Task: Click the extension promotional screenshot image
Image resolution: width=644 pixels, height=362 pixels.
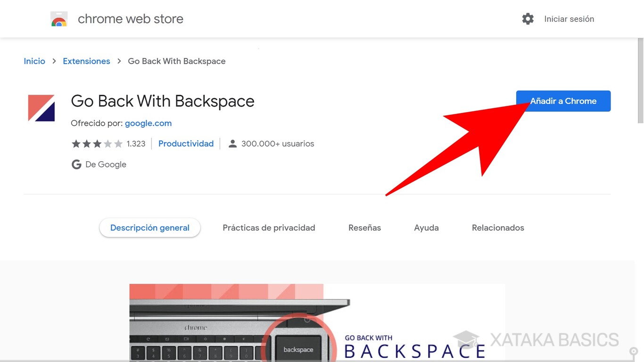Action: [x=317, y=322]
